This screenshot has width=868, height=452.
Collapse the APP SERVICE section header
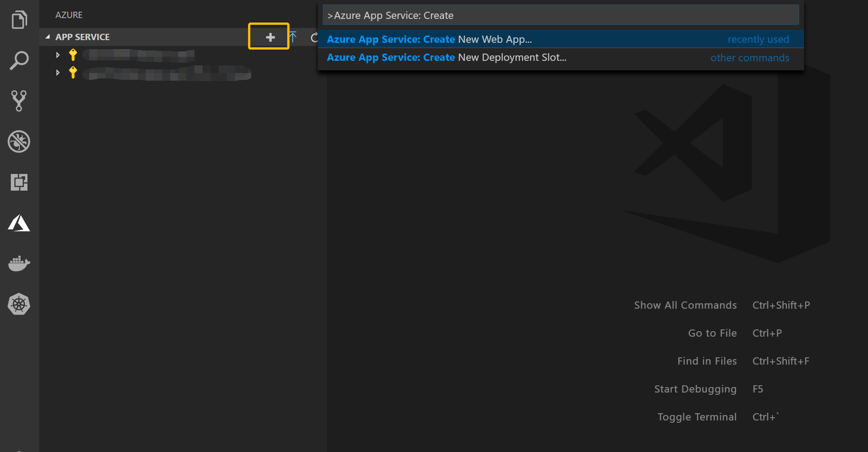(x=48, y=37)
